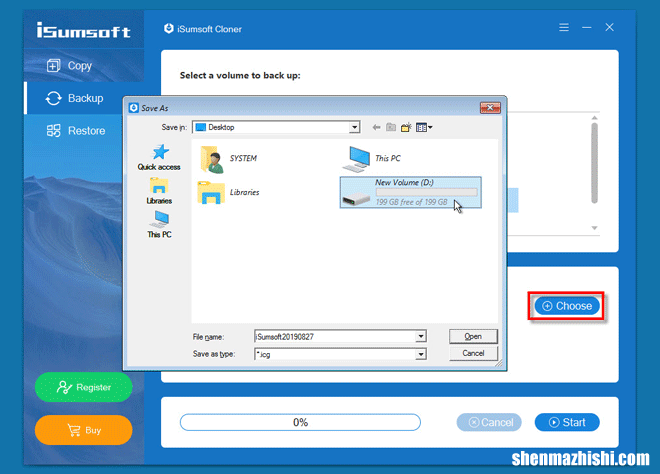
Task: Click the Save As resize grip corner
Action: pos(499,363)
